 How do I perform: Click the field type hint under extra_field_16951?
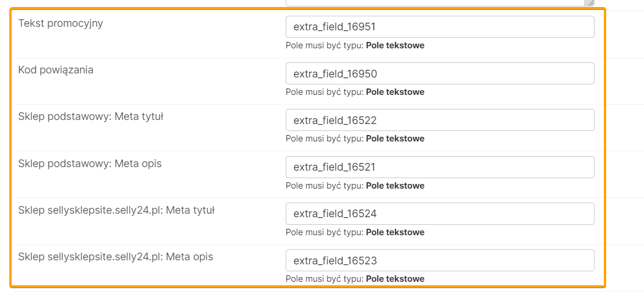click(355, 45)
